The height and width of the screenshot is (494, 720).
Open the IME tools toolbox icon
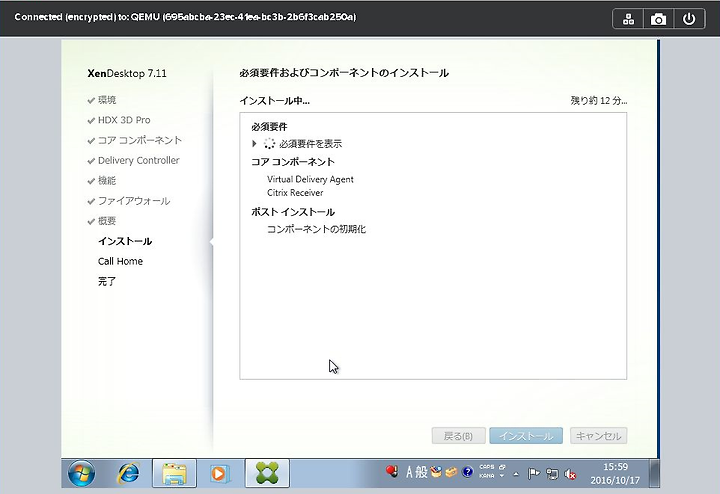pyautogui.click(x=451, y=472)
